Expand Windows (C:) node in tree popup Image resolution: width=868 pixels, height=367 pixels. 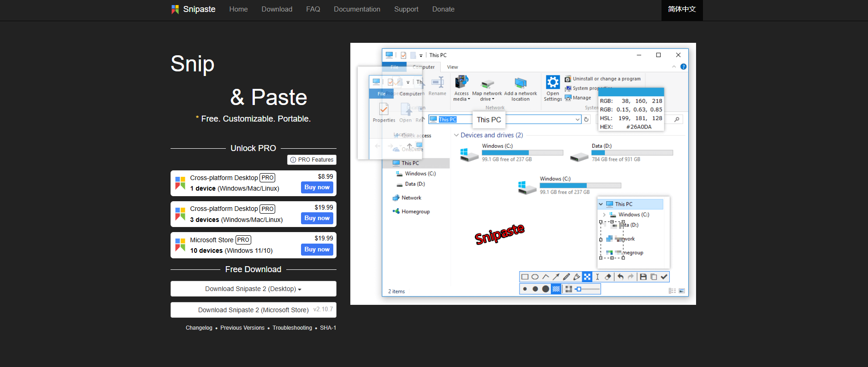pyautogui.click(x=604, y=215)
